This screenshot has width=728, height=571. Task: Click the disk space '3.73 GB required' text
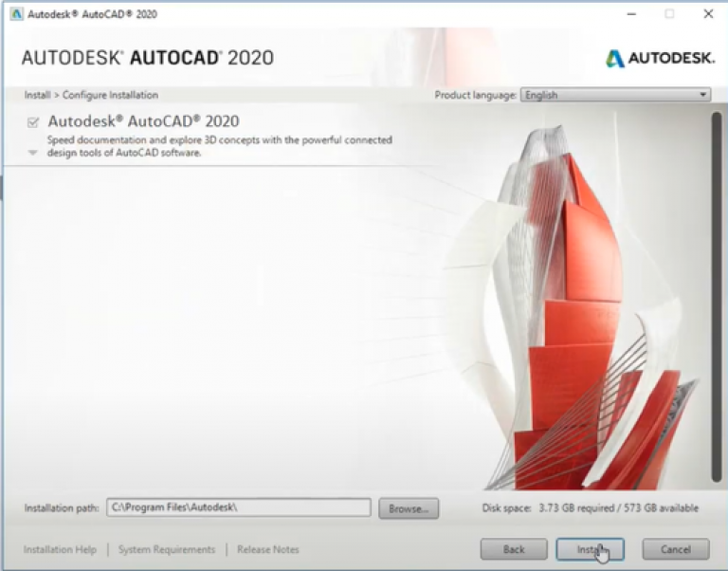tap(576, 507)
